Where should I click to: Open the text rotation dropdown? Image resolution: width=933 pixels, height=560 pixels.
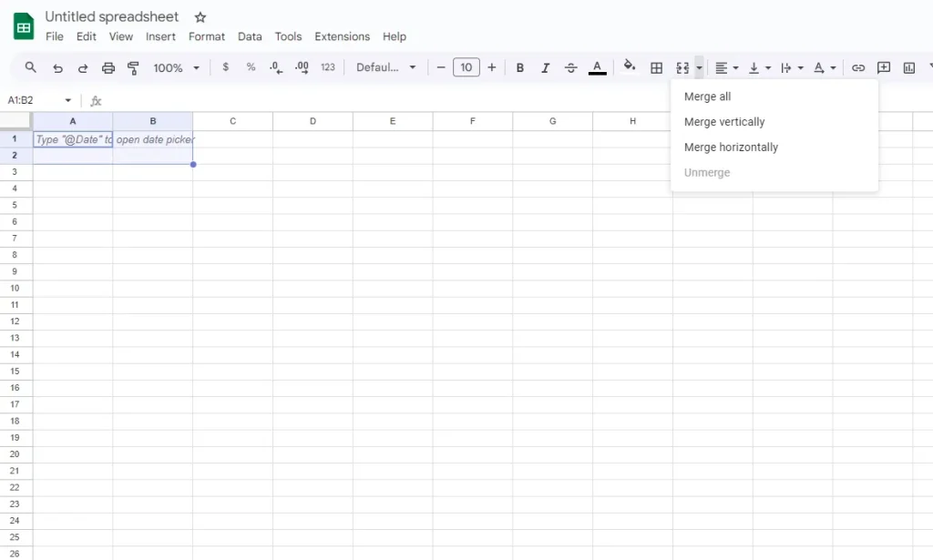click(x=824, y=67)
